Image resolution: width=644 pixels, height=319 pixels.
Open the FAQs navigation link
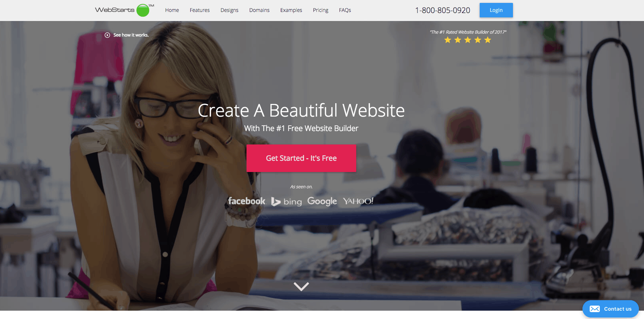pos(345,10)
